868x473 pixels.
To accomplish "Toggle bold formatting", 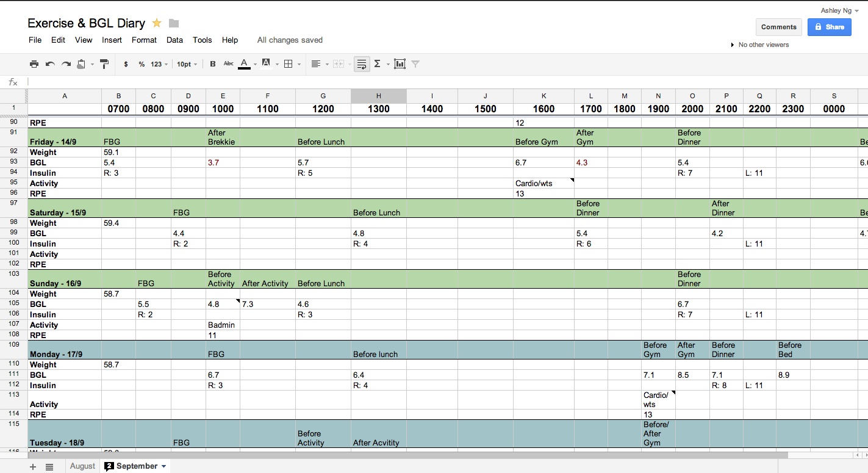I will (212, 64).
